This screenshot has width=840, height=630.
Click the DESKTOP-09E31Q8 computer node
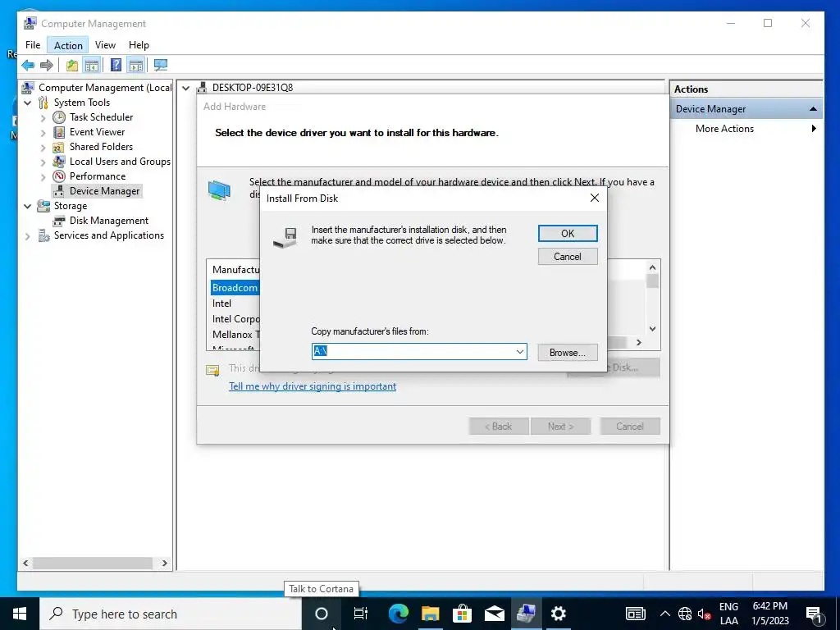click(x=253, y=88)
